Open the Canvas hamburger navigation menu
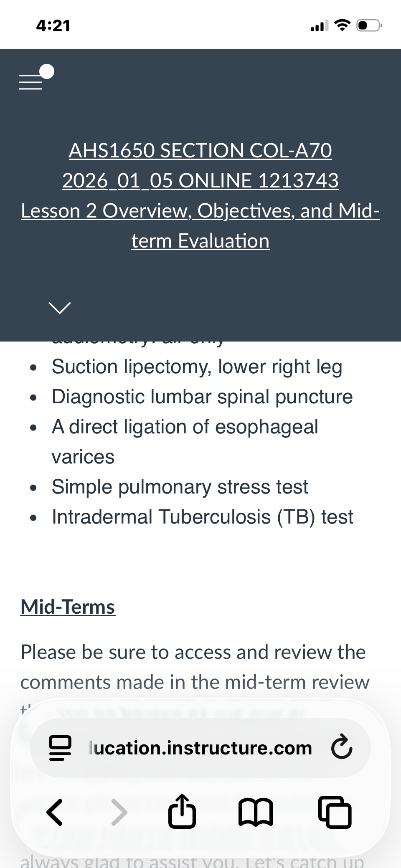This screenshot has width=401, height=868. pyautogui.click(x=36, y=78)
